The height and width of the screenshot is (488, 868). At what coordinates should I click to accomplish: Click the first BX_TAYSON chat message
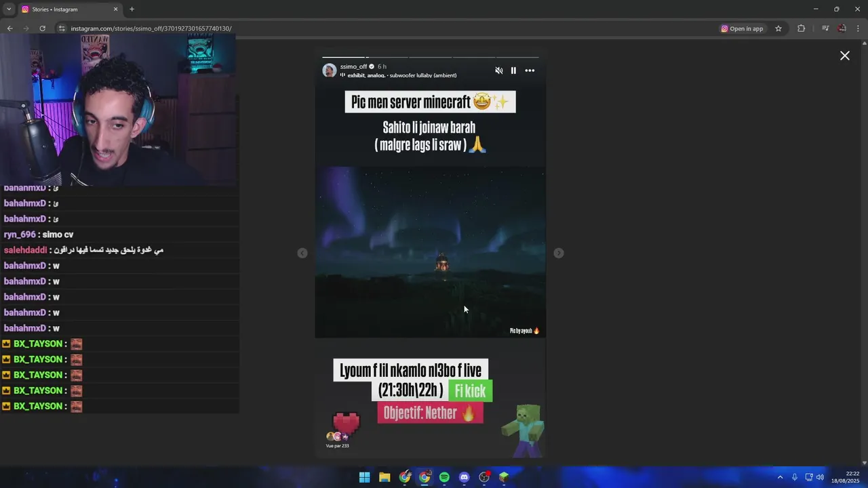coord(43,344)
